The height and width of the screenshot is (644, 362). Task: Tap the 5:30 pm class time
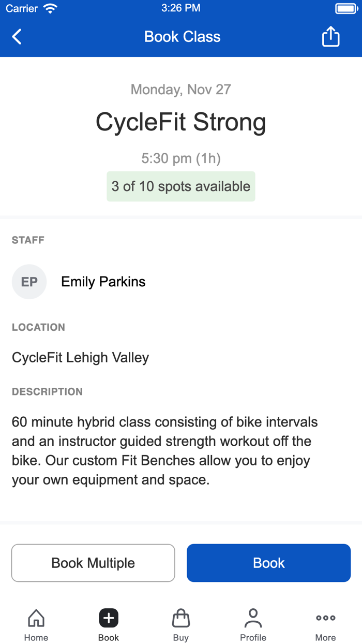[180, 158]
